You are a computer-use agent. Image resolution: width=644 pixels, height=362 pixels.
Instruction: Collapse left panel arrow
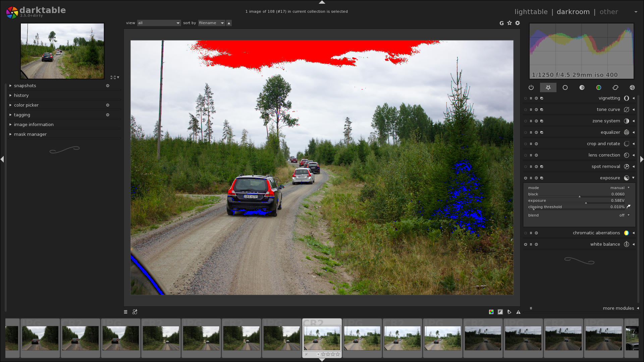click(x=2, y=159)
